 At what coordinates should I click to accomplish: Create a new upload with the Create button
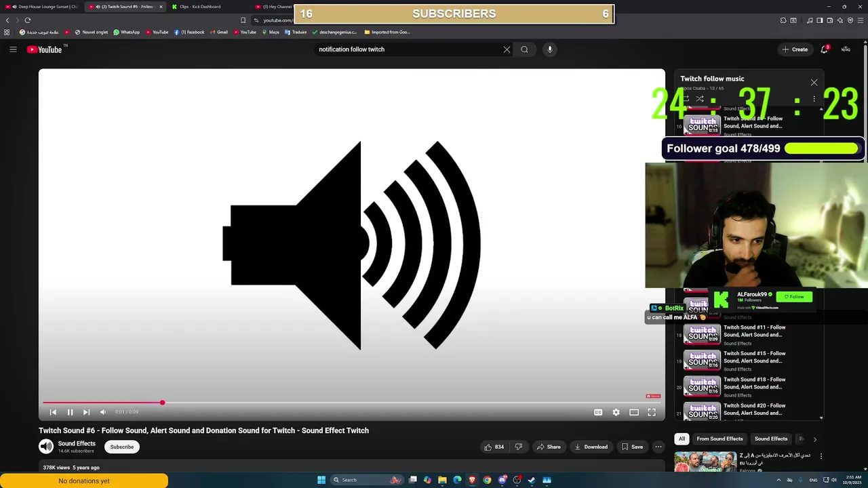pos(795,49)
